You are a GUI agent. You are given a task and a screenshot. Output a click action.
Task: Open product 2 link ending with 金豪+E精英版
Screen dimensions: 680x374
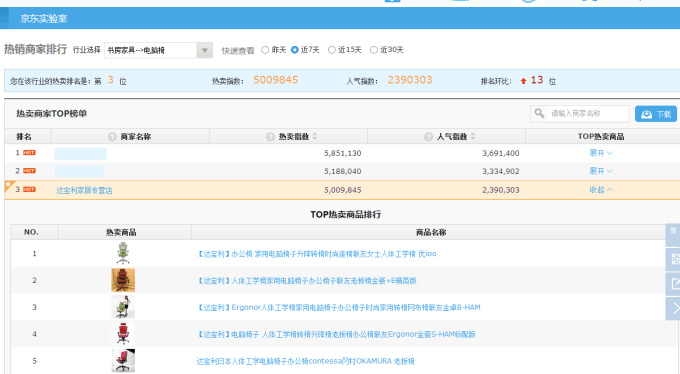pos(307,281)
